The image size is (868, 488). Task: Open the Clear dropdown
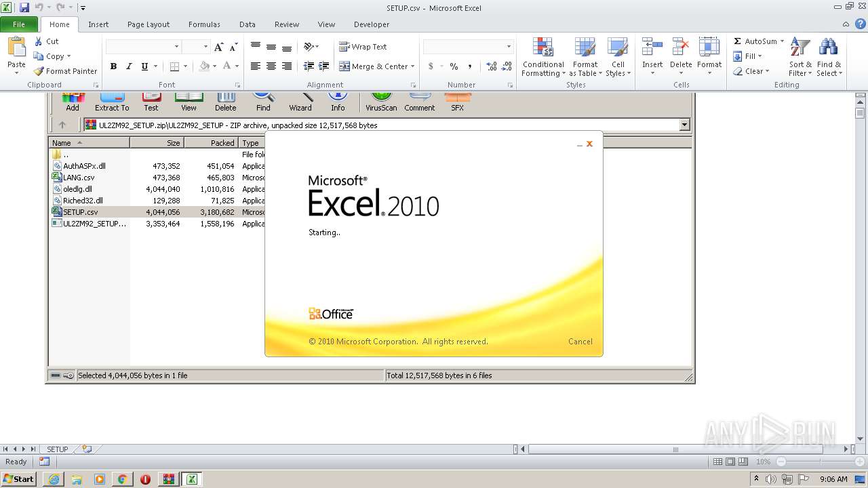point(751,71)
